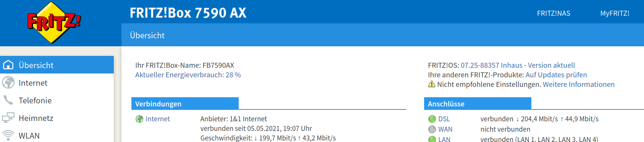644x142 pixels.
Task: Click the Internet connection globe icon under Verbindungen
Action: pyautogui.click(x=139, y=119)
